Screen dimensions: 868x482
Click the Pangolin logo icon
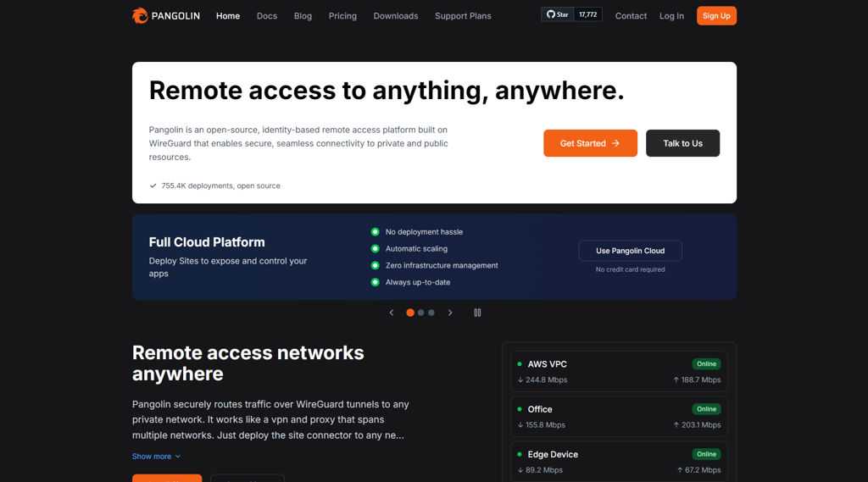[140, 15]
